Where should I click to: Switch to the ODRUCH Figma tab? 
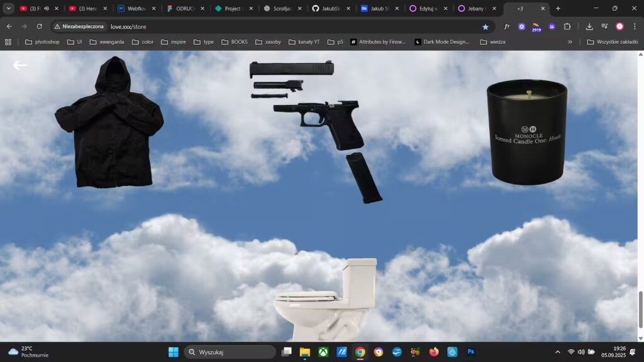[186, 9]
